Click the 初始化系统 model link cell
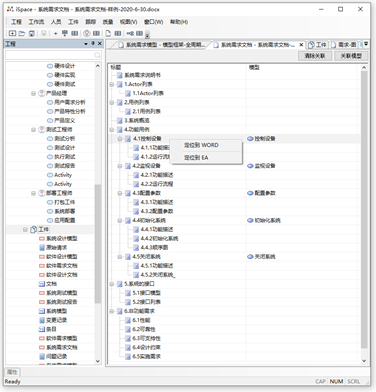The width and height of the screenshot is (376, 392). tap(264, 220)
